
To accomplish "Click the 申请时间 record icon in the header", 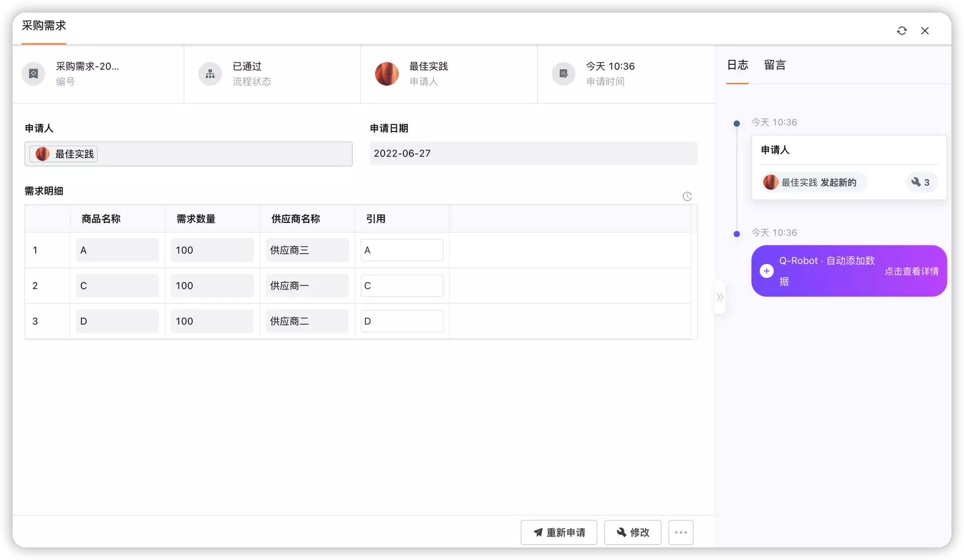I will tap(563, 73).
